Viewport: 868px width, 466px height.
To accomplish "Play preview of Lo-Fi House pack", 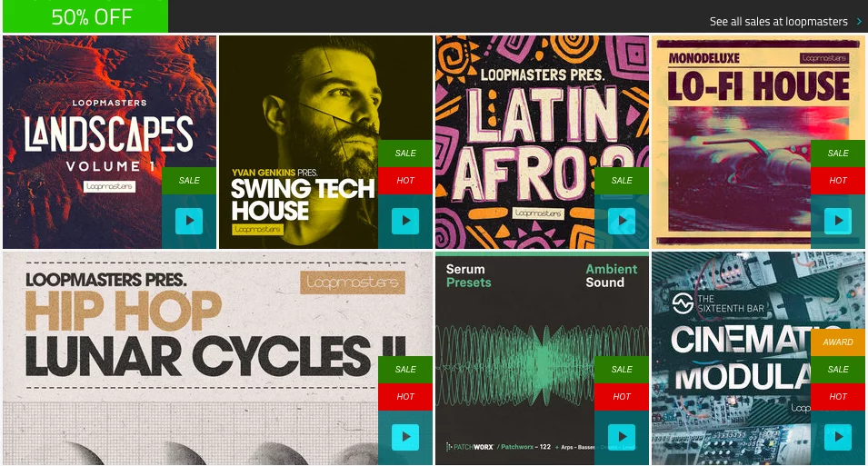I will click(x=838, y=221).
